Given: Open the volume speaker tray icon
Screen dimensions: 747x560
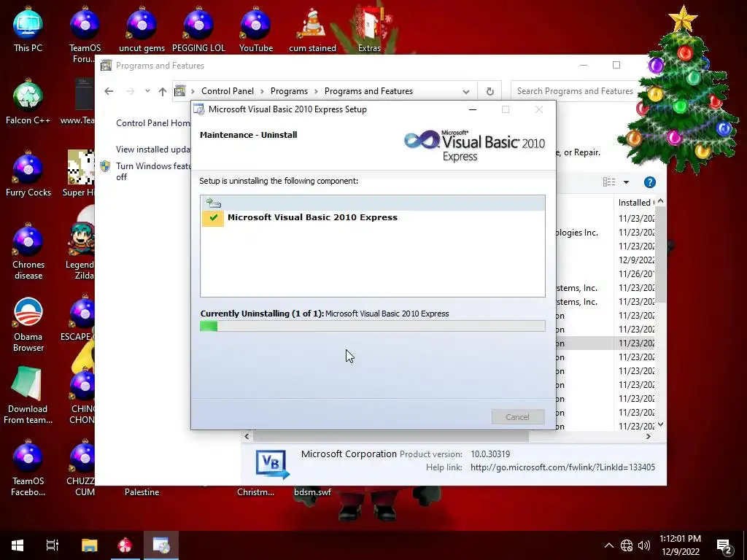Looking at the screenshot, I should point(644,545).
